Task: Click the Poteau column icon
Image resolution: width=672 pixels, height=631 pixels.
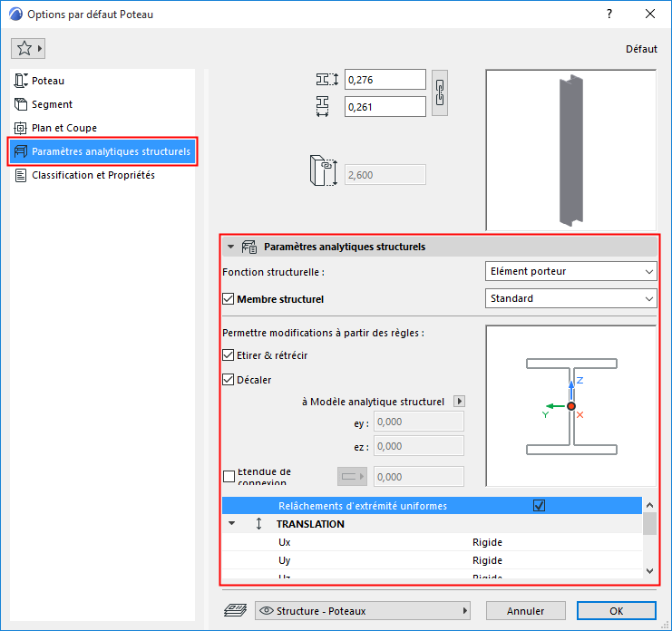Action: (21, 81)
